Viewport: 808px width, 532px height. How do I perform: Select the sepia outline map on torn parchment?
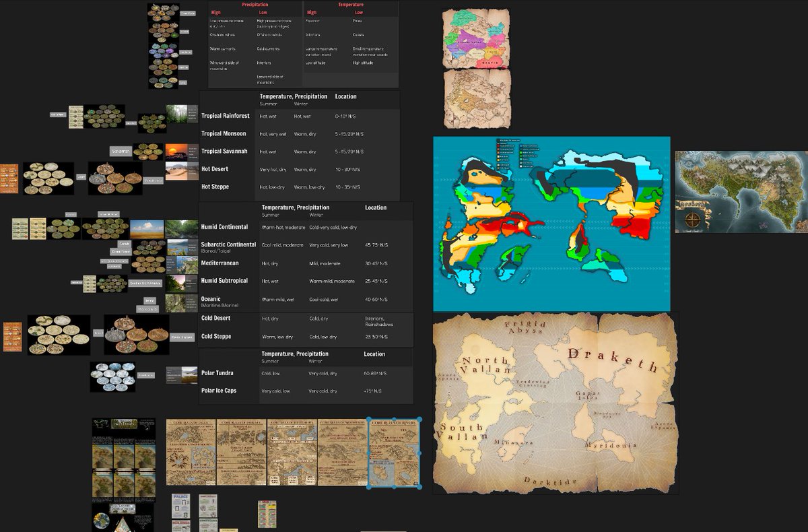(477, 99)
